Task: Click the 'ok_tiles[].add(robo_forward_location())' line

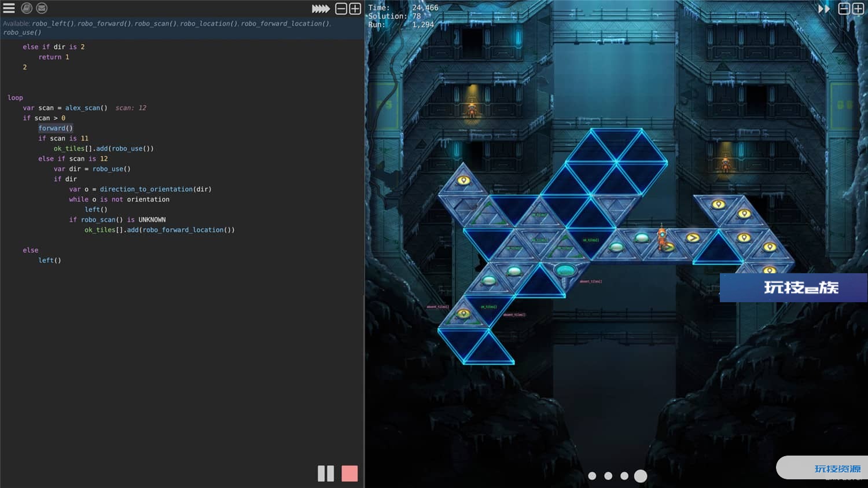Action: (x=160, y=230)
